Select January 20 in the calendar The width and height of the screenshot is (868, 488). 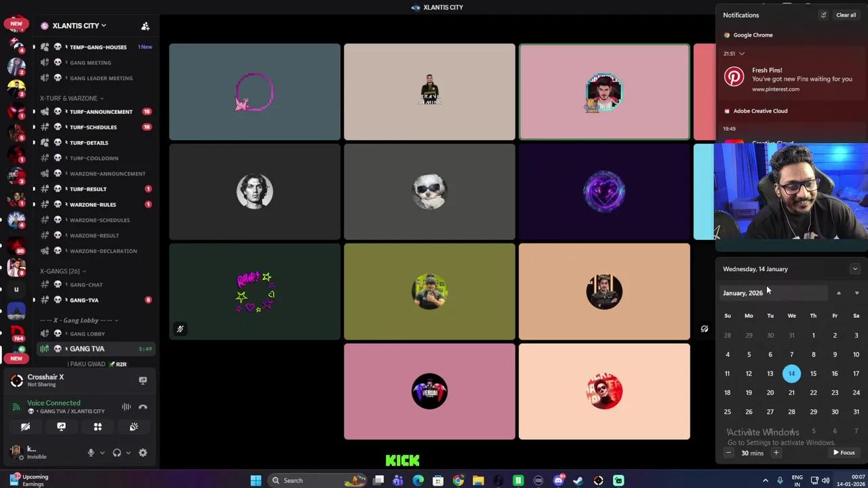770,392
